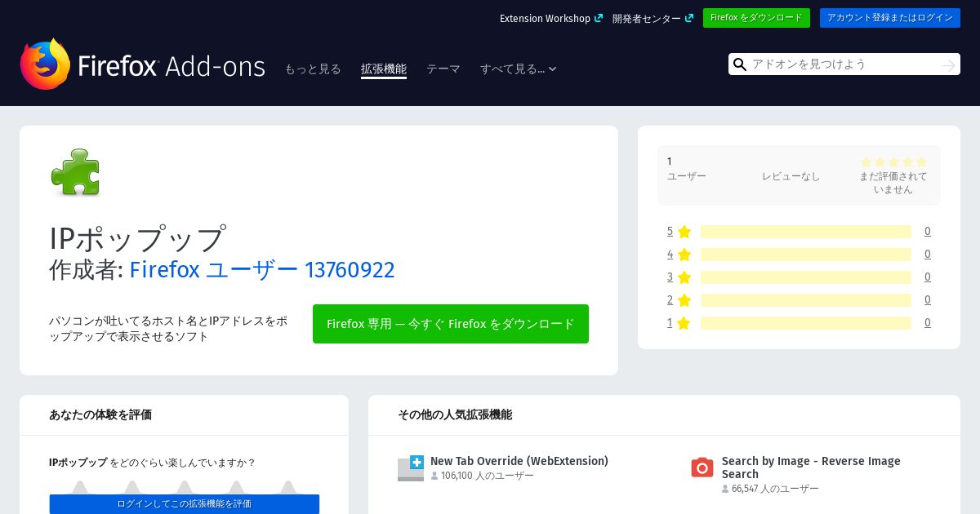Click the レビューなし text
980x514 pixels.
point(791,176)
